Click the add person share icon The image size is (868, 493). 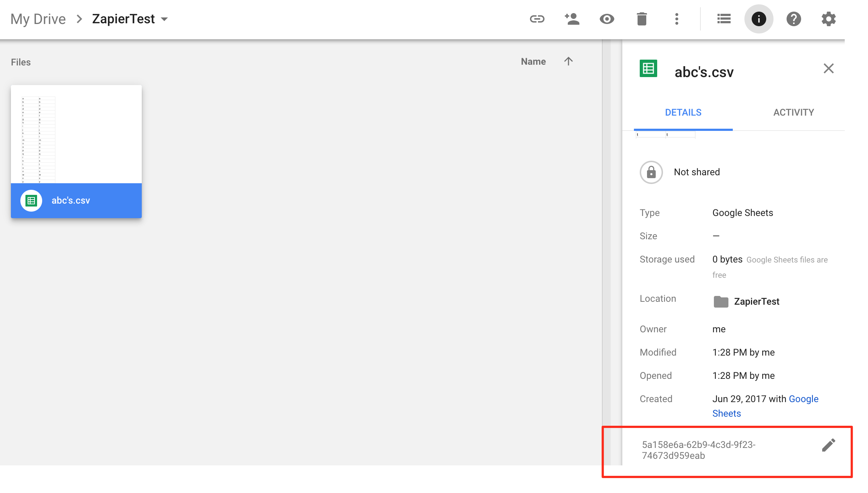(572, 19)
